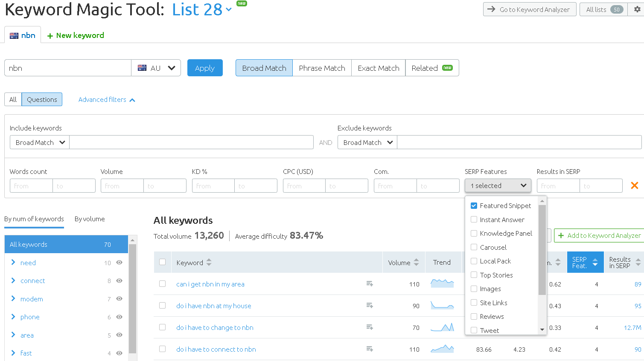Sort Volume column arrows
Image resolution: width=644 pixels, height=361 pixels.
pyautogui.click(x=416, y=263)
